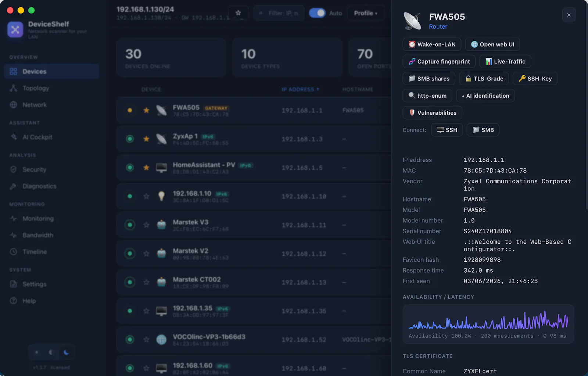Open Monitoring in the sidebar
The width and height of the screenshot is (588, 376).
point(51,219)
